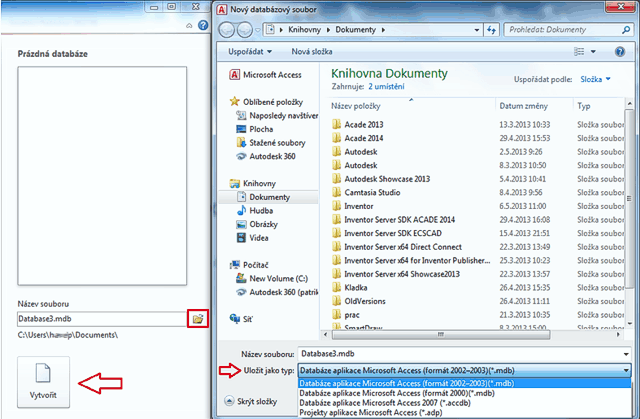
Task: Click Database3.mdb field in Access pane
Action: tap(102, 319)
